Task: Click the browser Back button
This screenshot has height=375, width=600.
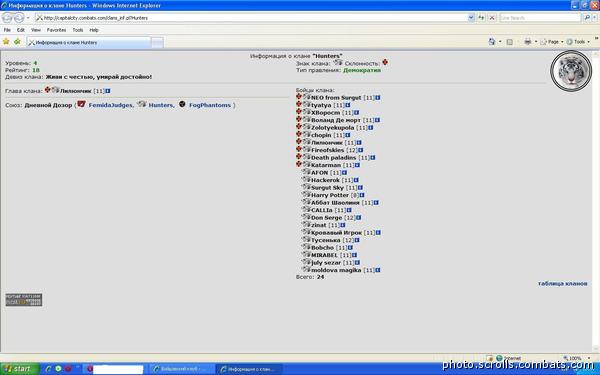Action: (x=7, y=18)
